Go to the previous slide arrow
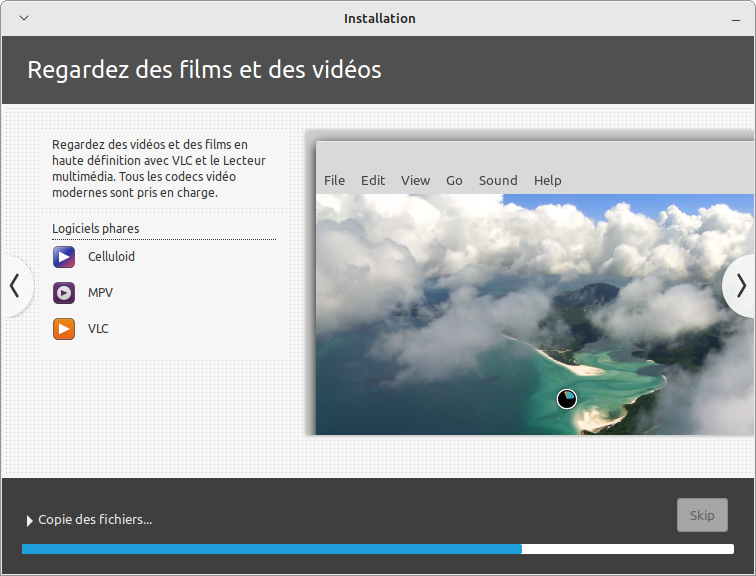Image resolution: width=756 pixels, height=576 pixels. click(x=14, y=286)
